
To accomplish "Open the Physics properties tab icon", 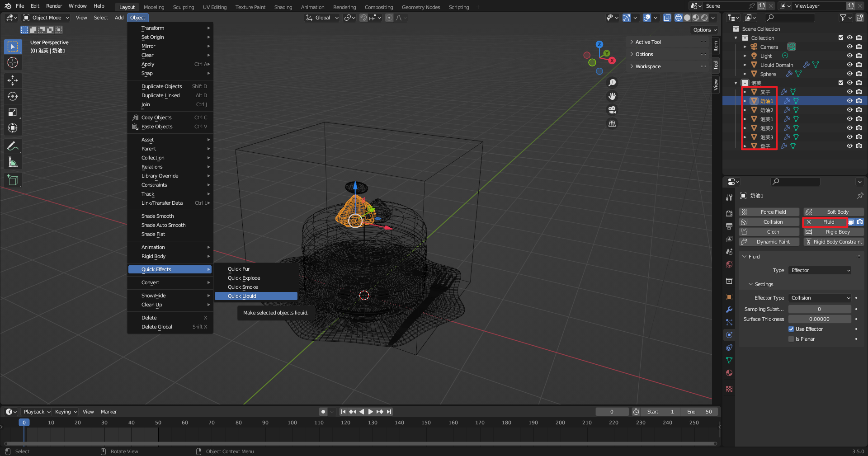I will coord(729,335).
